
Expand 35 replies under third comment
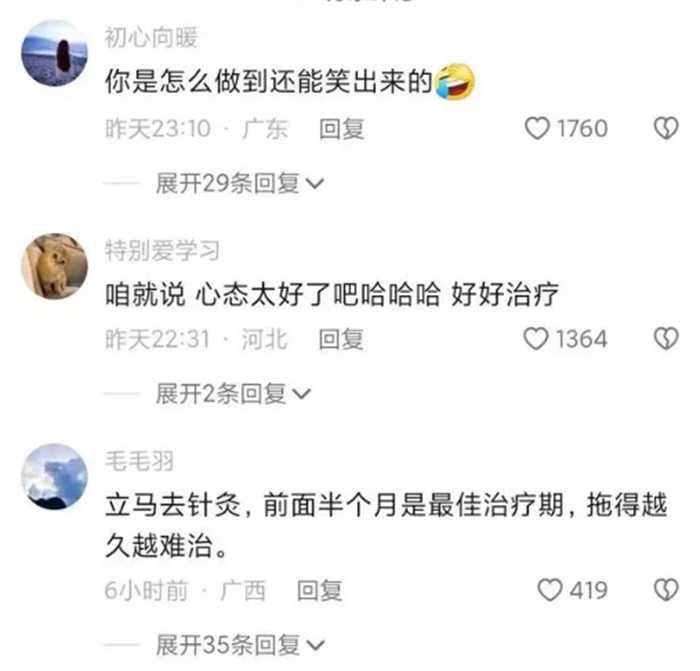[240, 645]
